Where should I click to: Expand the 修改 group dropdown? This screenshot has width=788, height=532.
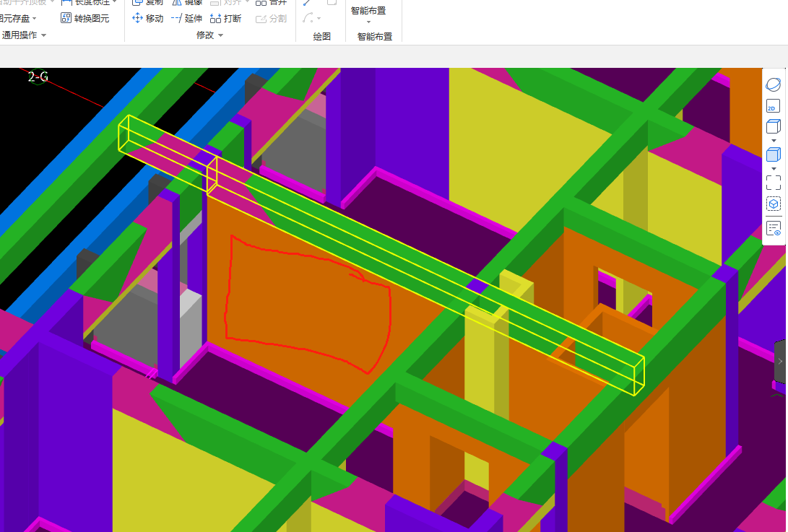220,35
